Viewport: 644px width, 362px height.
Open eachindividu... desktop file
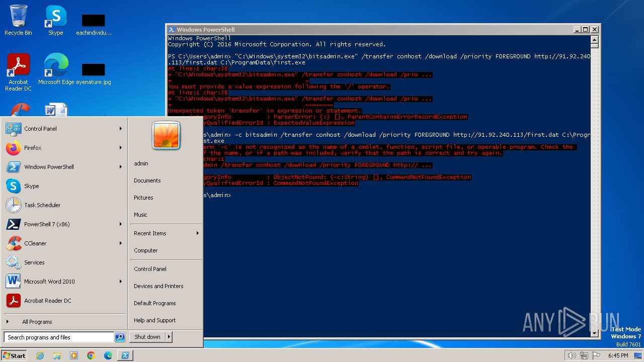94,24
